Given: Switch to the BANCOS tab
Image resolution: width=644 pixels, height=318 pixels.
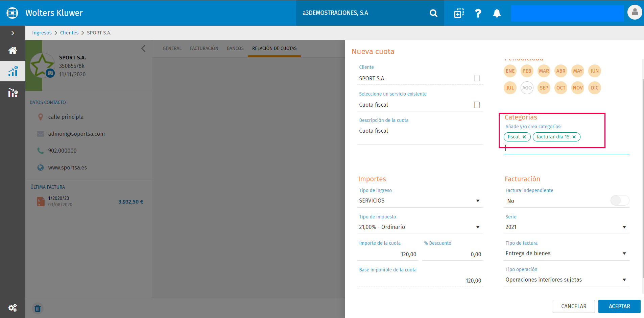Looking at the screenshot, I should 235,48.
